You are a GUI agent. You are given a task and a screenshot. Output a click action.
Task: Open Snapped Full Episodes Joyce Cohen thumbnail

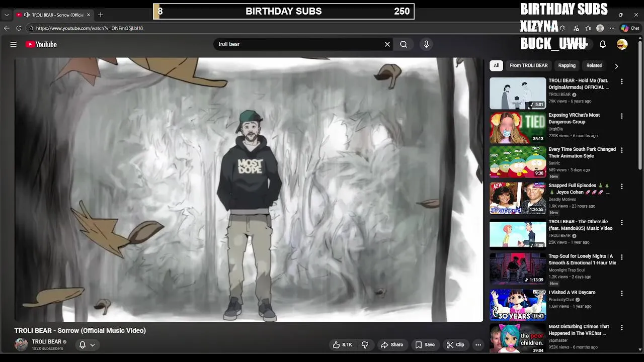[x=518, y=198]
